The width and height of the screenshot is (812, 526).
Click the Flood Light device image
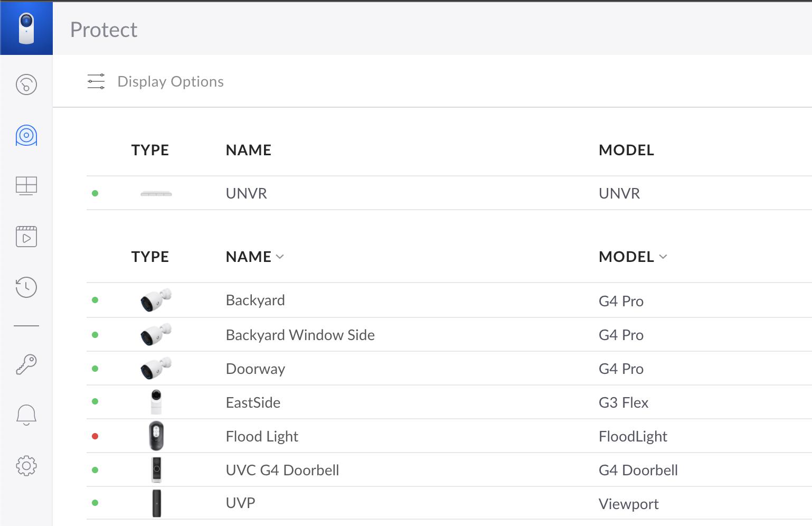tap(156, 436)
